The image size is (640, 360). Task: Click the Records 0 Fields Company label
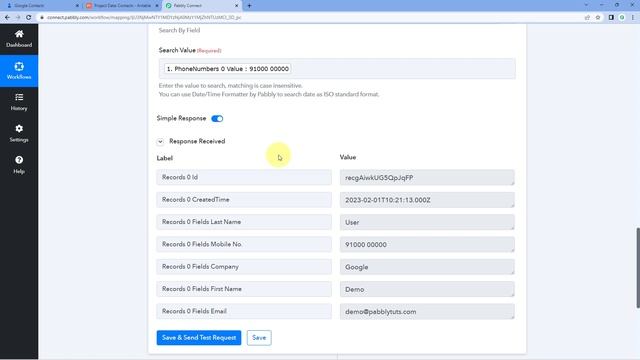(x=244, y=267)
